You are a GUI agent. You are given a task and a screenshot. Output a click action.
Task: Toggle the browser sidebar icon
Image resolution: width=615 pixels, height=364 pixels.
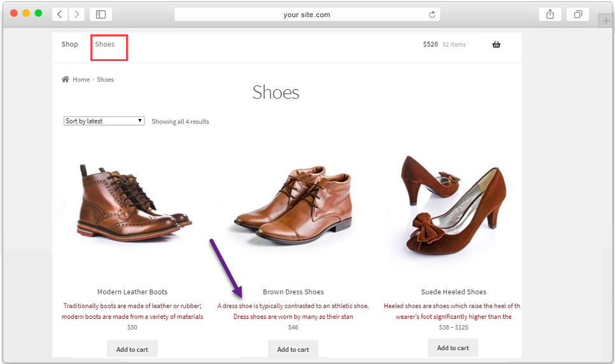(101, 15)
